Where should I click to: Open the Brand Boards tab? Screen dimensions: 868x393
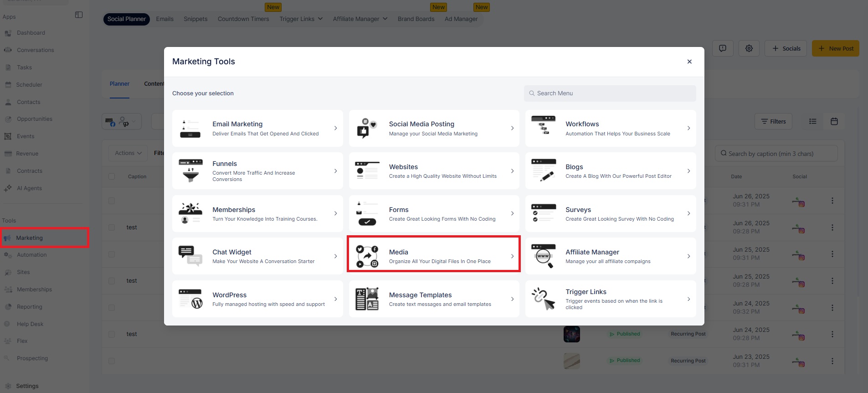[416, 19]
